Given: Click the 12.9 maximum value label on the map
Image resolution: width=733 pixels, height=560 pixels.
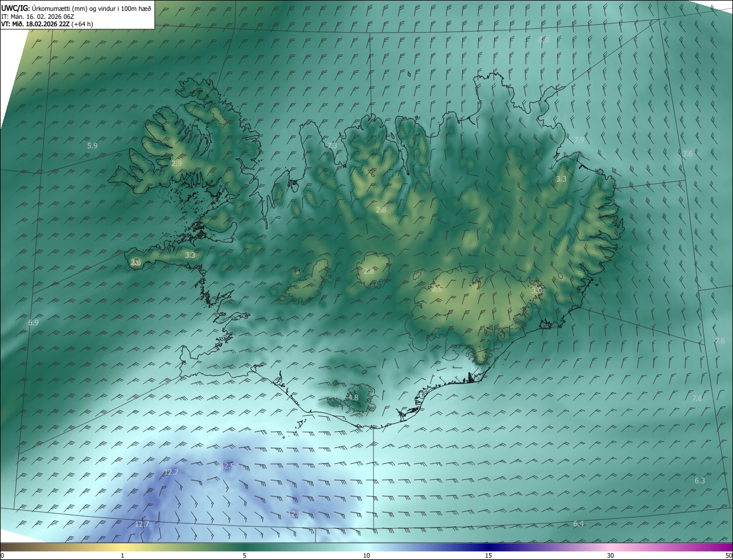Looking at the screenshot, I should pyautogui.click(x=228, y=466).
